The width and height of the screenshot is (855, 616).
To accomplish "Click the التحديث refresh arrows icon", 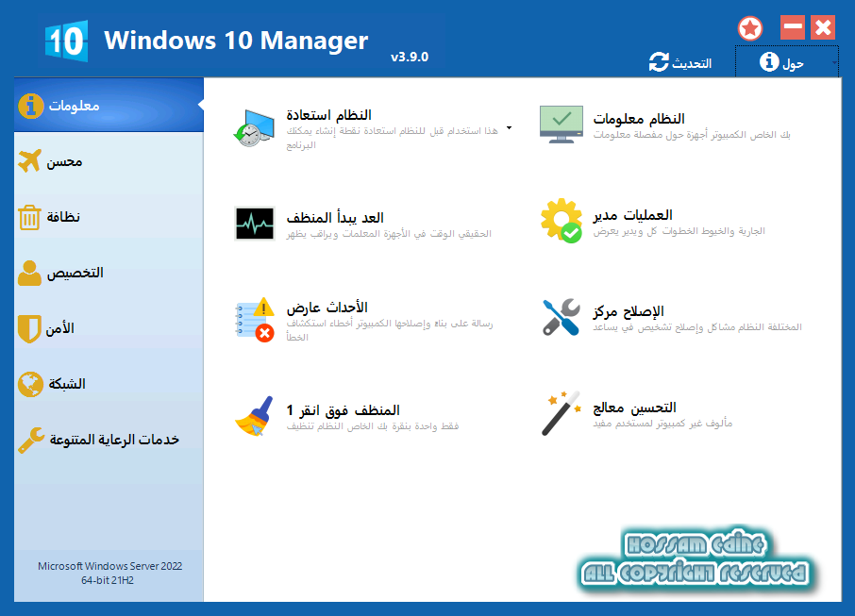I will (659, 62).
